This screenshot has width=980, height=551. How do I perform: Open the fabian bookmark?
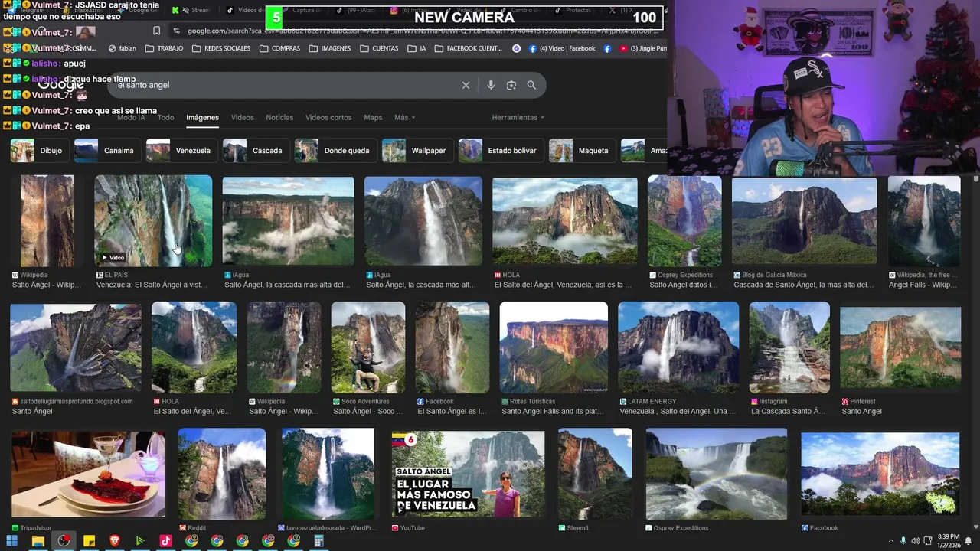click(x=122, y=48)
